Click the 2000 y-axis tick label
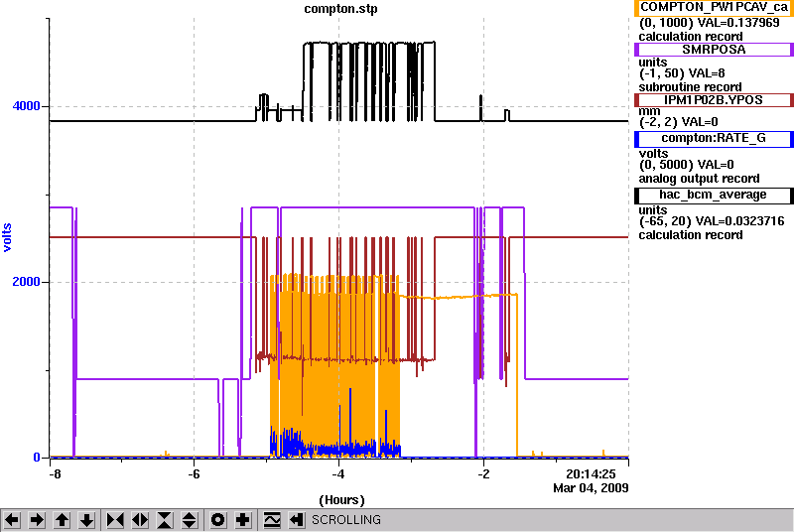The height and width of the screenshot is (532, 794). pyautogui.click(x=27, y=282)
